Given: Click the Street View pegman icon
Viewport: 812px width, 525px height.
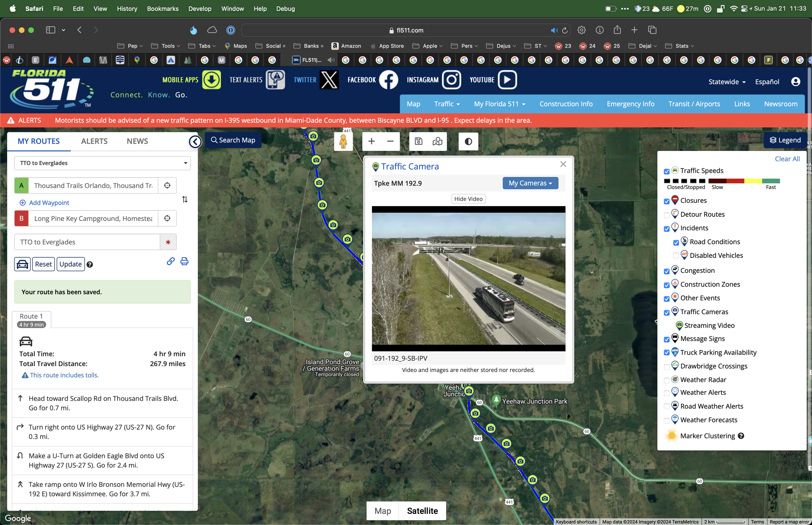Looking at the screenshot, I should point(343,141).
